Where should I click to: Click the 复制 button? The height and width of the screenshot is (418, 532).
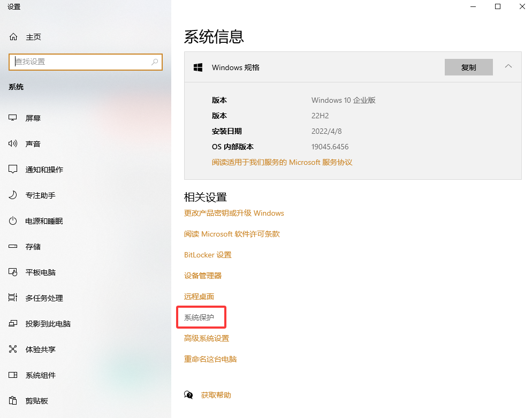tap(468, 67)
